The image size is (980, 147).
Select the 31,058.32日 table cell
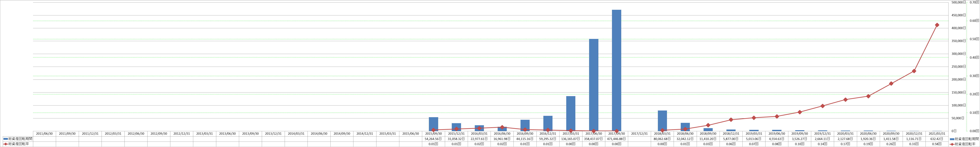click(456, 139)
